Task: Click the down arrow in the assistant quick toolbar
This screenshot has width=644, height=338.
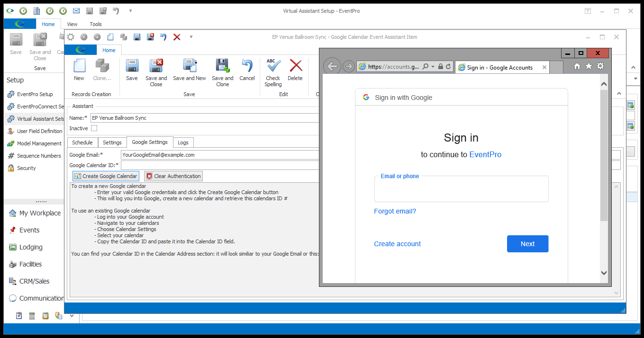Action: (97, 37)
